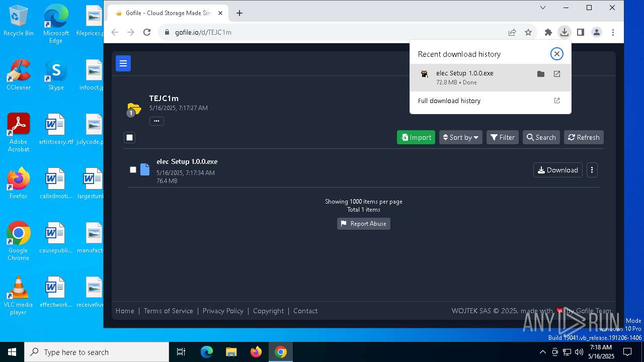Image resolution: width=644 pixels, height=362 pixels.
Task: Open File Explorer from taskbar
Action: tap(231, 352)
